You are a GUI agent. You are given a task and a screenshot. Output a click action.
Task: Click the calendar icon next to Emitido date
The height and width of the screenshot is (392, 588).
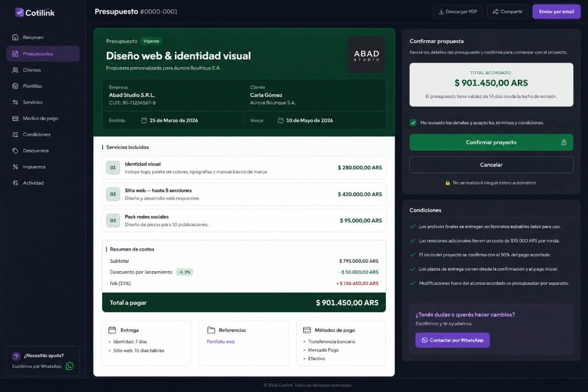click(144, 120)
